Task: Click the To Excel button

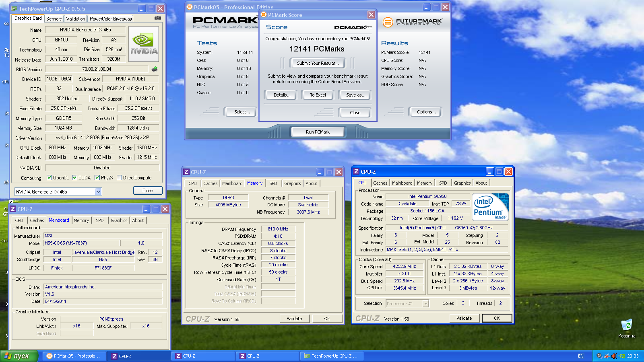Action: pyautogui.click(x=318, y=95)
